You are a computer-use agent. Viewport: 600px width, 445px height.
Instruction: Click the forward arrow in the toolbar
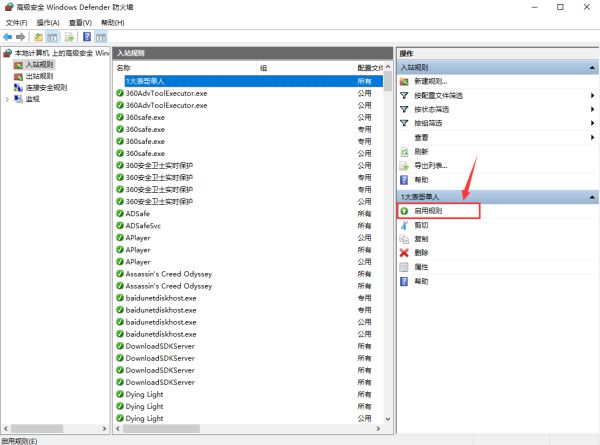point(21,37)
